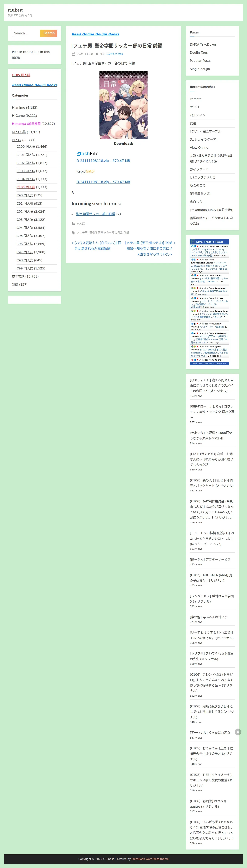Click the folder icon before the post category

[73, 223]
